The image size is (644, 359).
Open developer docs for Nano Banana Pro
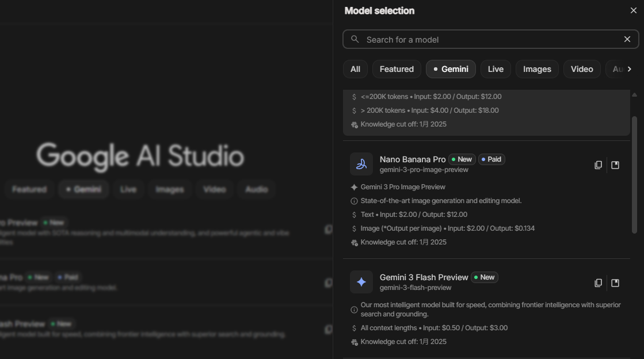tap(615, 165)
